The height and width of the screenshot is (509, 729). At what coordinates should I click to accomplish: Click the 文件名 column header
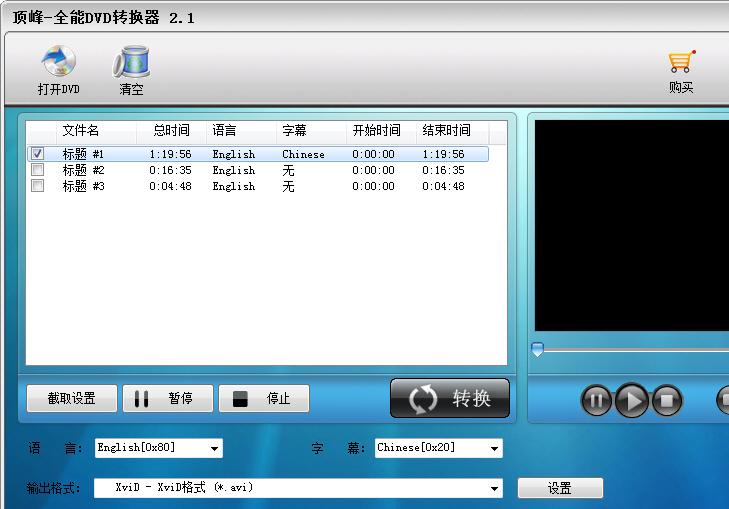pyautogui.click(x=81, y=131)
